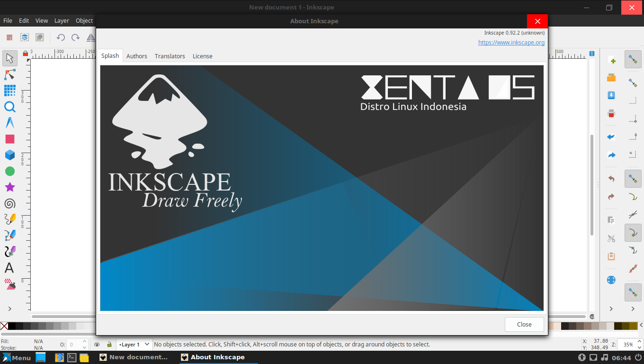The image size is (644, 364).
Task: Toggle snap bounding box corners
Action: click(x=633, y=119)
